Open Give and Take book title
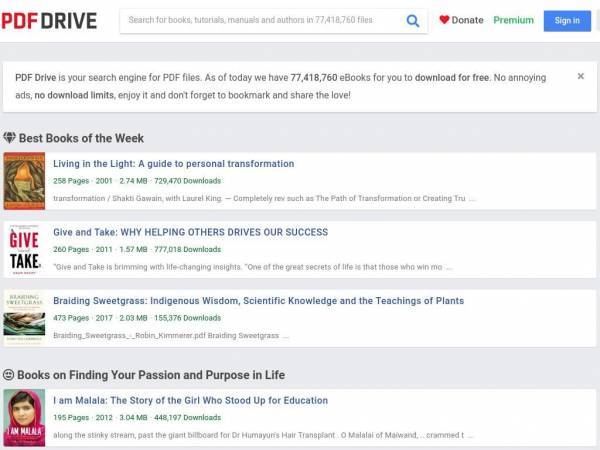The image size is (600, 450). coord(191,232)
